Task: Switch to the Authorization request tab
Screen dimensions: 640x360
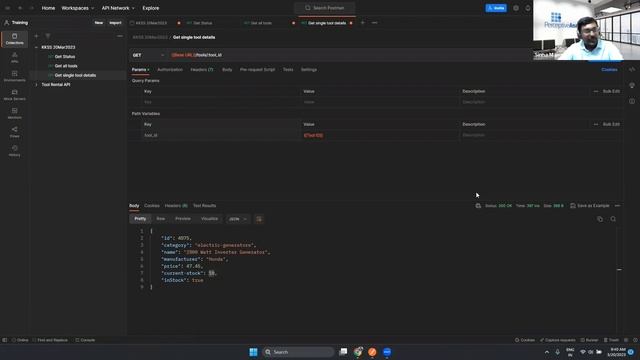Action: 170,70
